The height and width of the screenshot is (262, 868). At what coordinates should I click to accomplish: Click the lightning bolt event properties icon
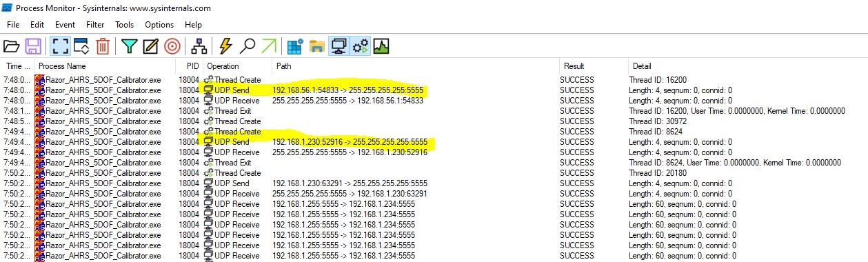(x=225, y=46)
